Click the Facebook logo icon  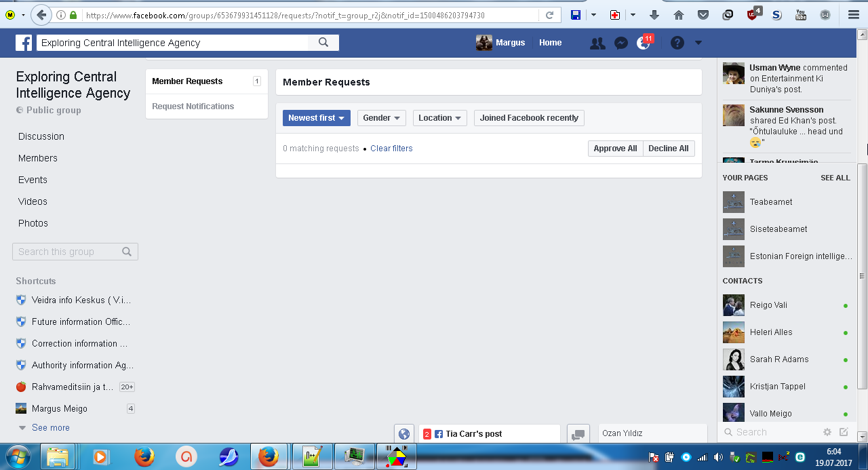pos(24,43)
